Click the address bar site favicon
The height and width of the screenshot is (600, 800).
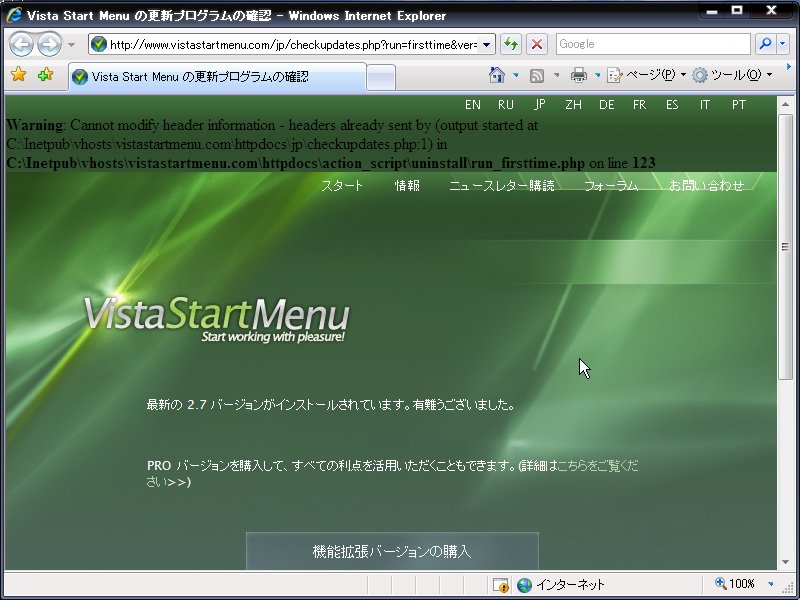pos(98,44)
